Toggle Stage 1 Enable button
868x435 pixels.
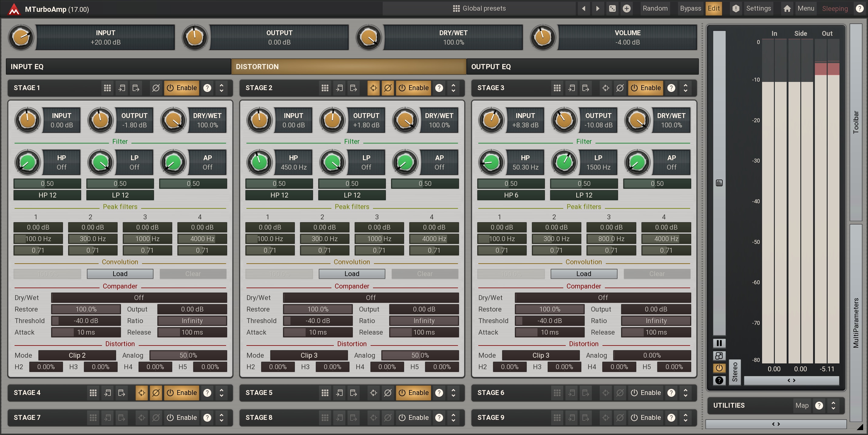pos(181,88)
